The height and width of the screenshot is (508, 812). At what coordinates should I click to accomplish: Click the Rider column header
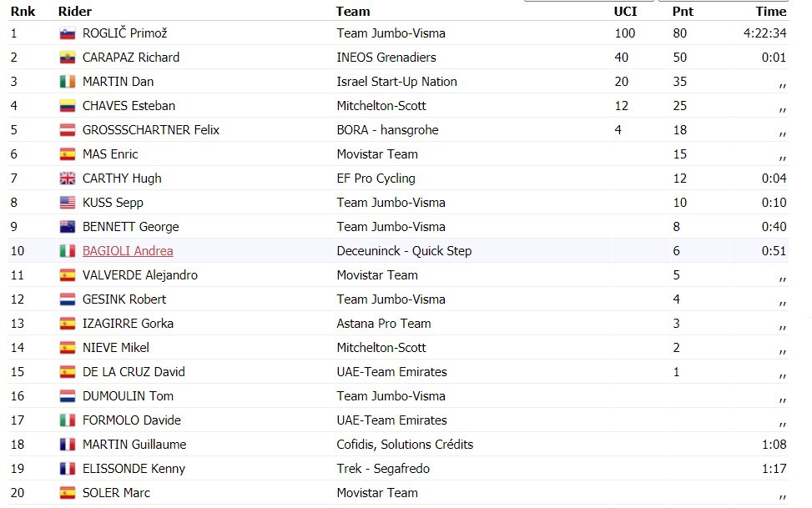tap(74, 12)
